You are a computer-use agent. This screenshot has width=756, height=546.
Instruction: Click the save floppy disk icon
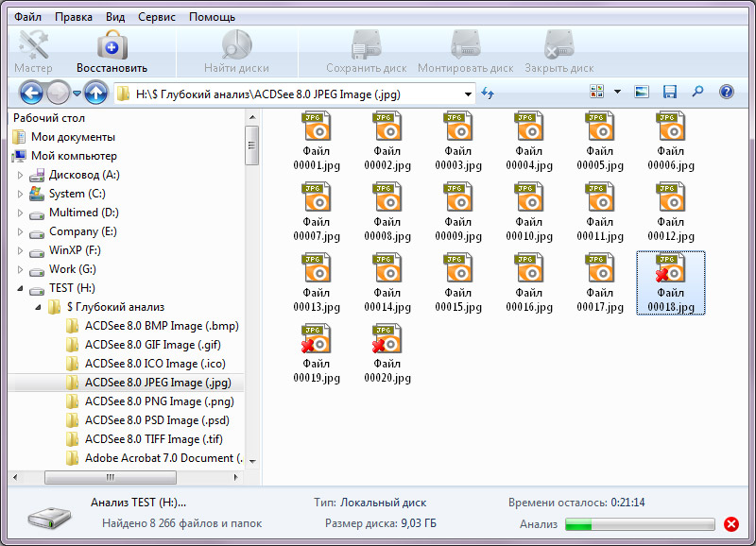click(670, 92)
